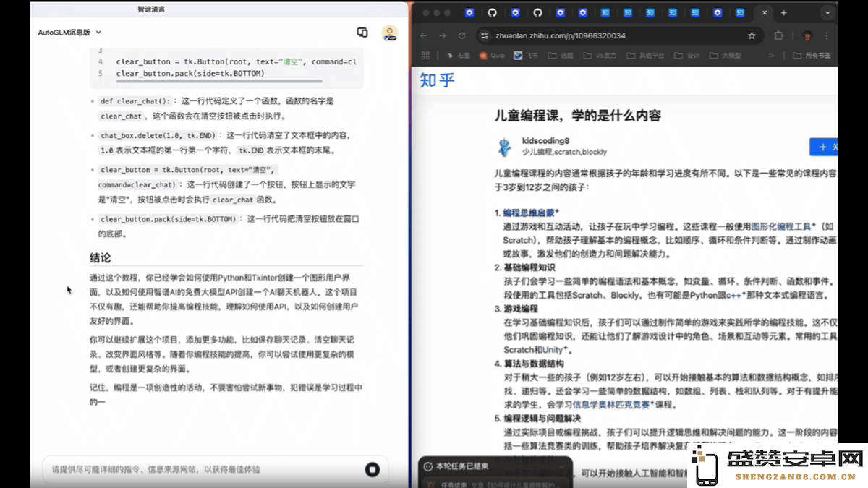Click the 算法与数据结构 heading
Screen dimensions: 868x488
533,364
